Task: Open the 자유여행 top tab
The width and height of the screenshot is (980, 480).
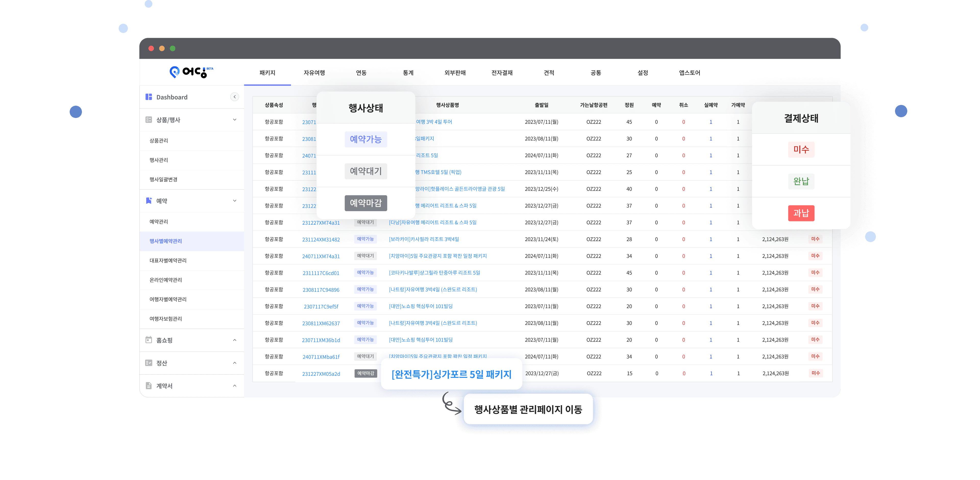Action: tap(314, 73)
